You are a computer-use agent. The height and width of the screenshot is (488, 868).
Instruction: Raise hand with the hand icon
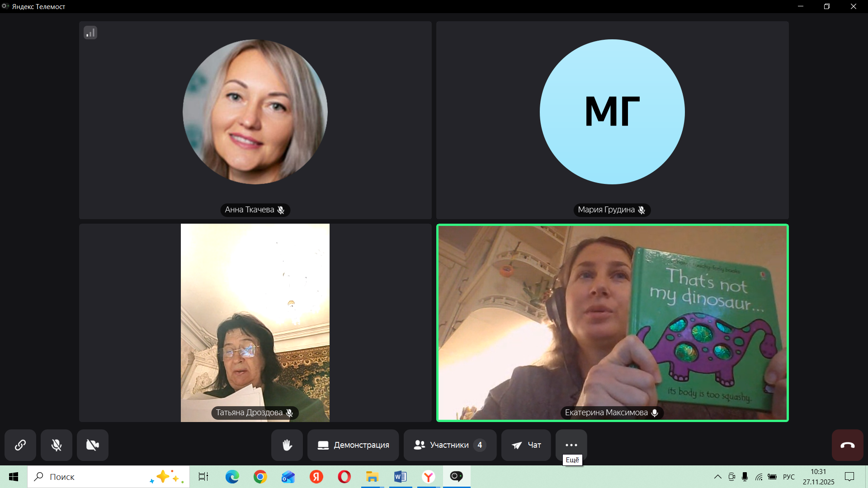[287, 445]
